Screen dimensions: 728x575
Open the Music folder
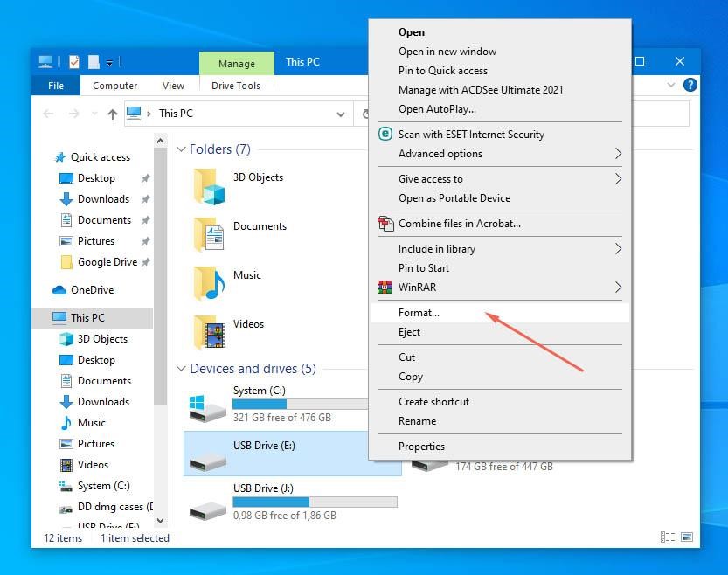tap(247, 274)
